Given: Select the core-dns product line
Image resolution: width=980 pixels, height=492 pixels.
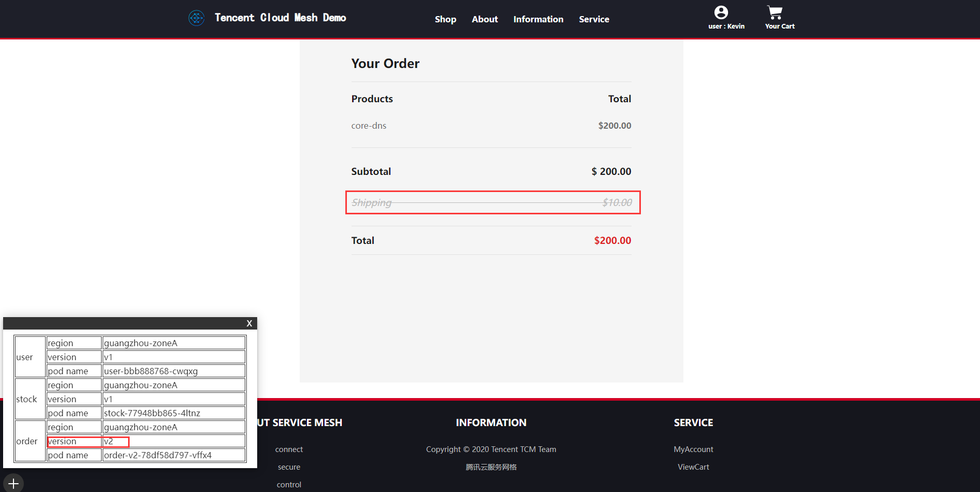Looking at the screenshot, I should 369,126.
